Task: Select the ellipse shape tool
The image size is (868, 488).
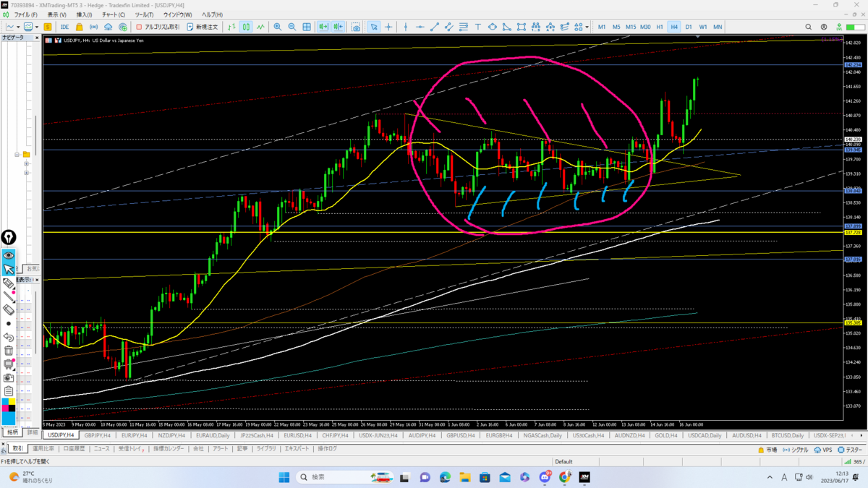Action: (493, 27)
